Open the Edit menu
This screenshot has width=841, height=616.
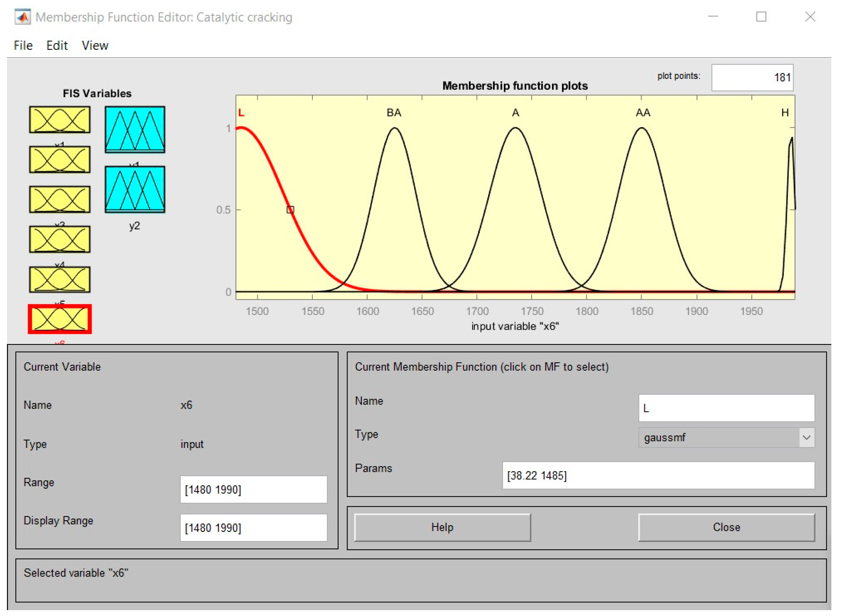pos(57,46)
